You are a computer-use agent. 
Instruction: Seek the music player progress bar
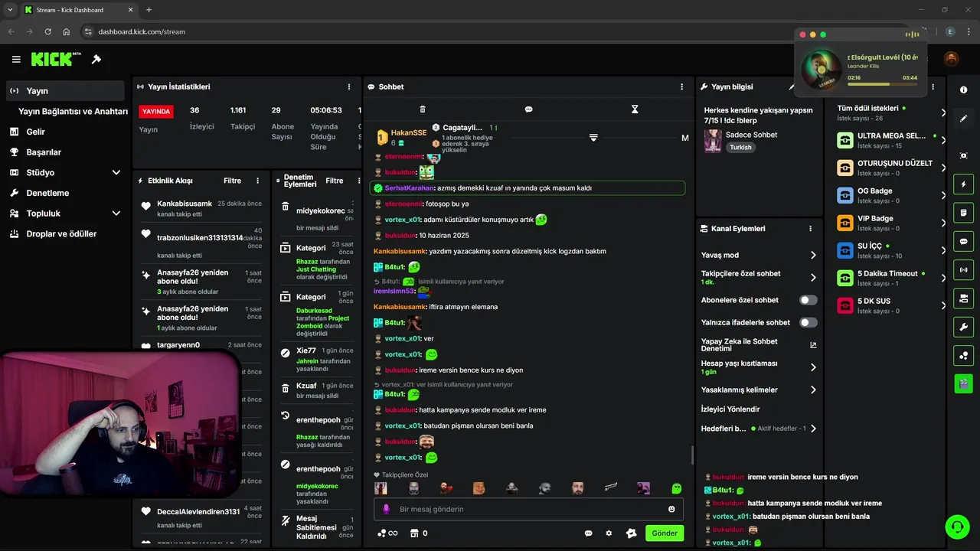pyautogui.click(x=882, y=84)
